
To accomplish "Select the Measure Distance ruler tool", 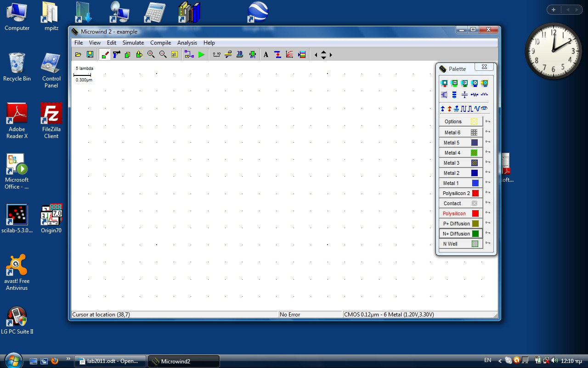I will (216, 55).
